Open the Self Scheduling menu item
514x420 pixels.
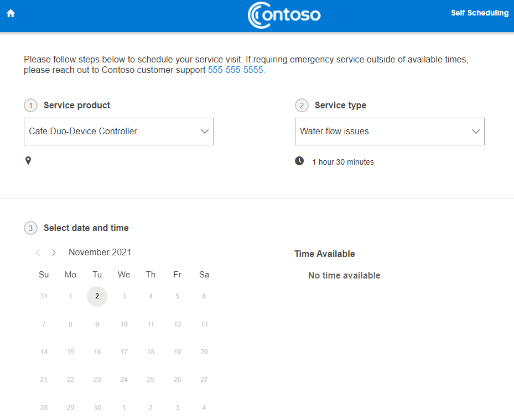(480, 13)
